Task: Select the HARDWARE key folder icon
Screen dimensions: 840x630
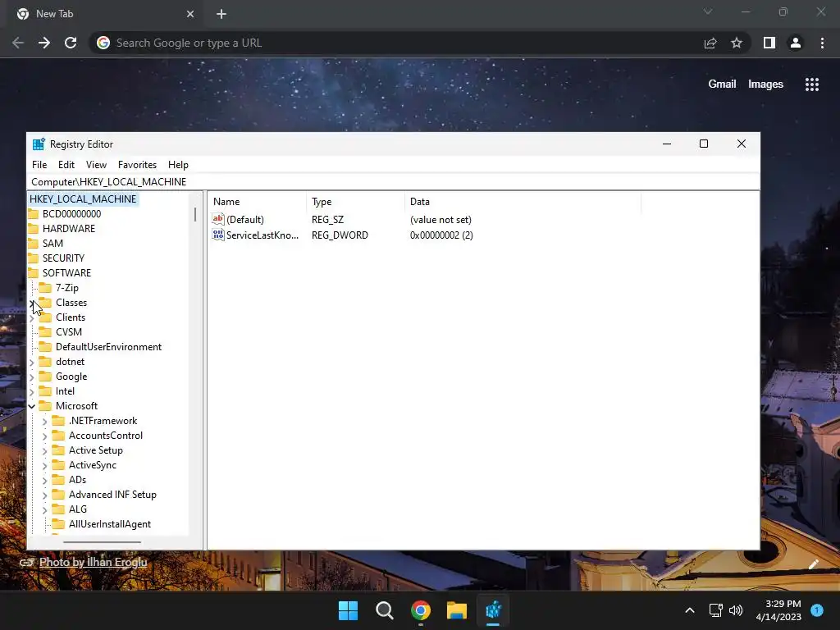Action: tap(34, 229)
